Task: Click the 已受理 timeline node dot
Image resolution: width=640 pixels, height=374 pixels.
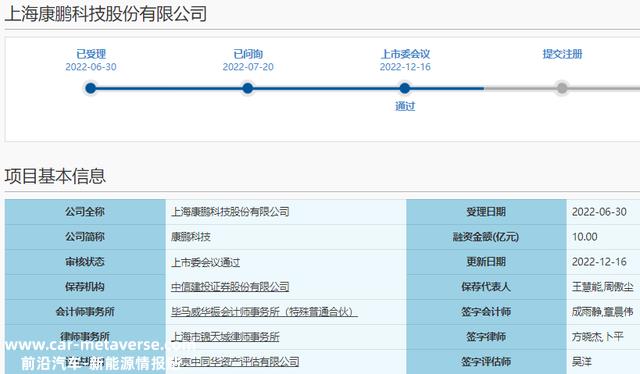Action: tap(91, 88)
